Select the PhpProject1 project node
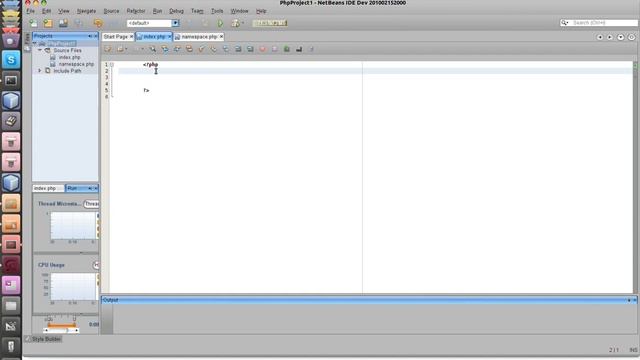Image resolution: width=640 pixels, height=360 pixels. pos(62,44)
